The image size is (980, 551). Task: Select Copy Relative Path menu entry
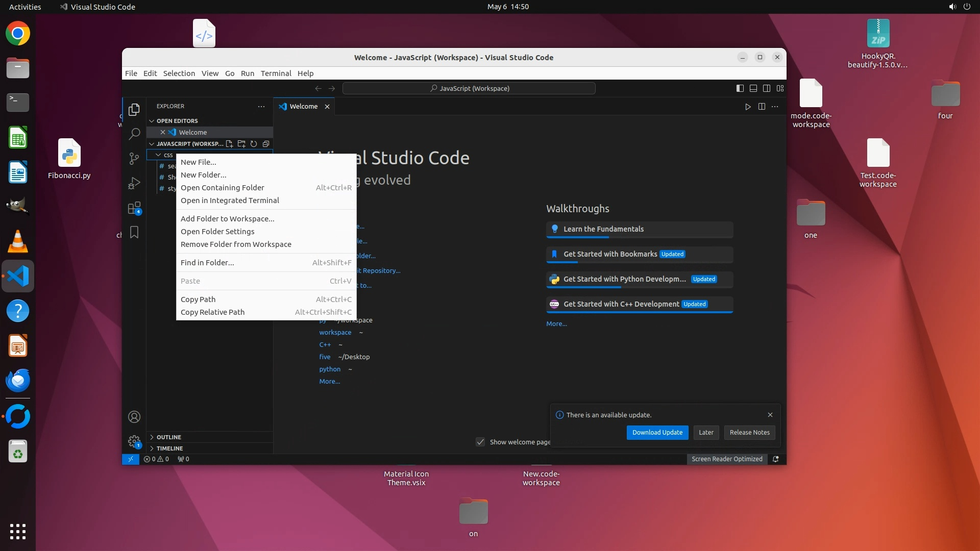pyautogui.click(x=212, y=312)
